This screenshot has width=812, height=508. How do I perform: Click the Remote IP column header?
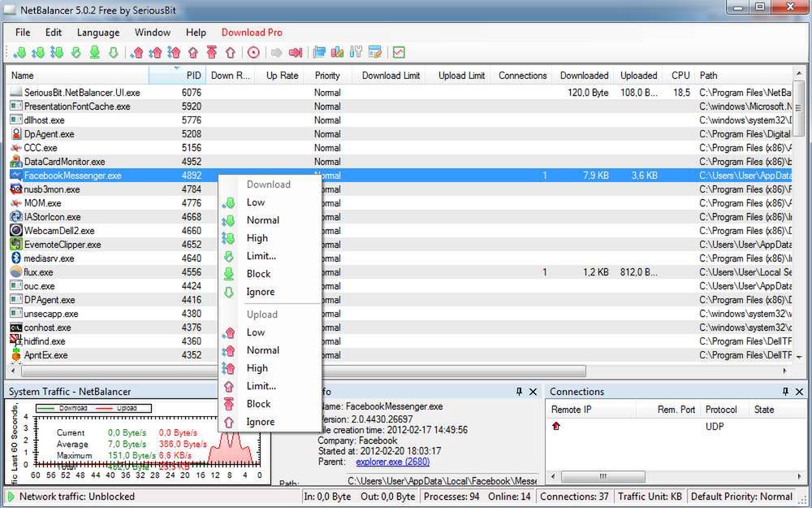pos(590,410)
